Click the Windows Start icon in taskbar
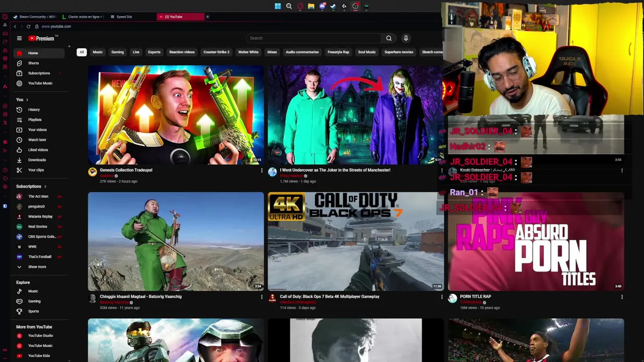Screen dimensions: 644x362 (x=278, y=6)
